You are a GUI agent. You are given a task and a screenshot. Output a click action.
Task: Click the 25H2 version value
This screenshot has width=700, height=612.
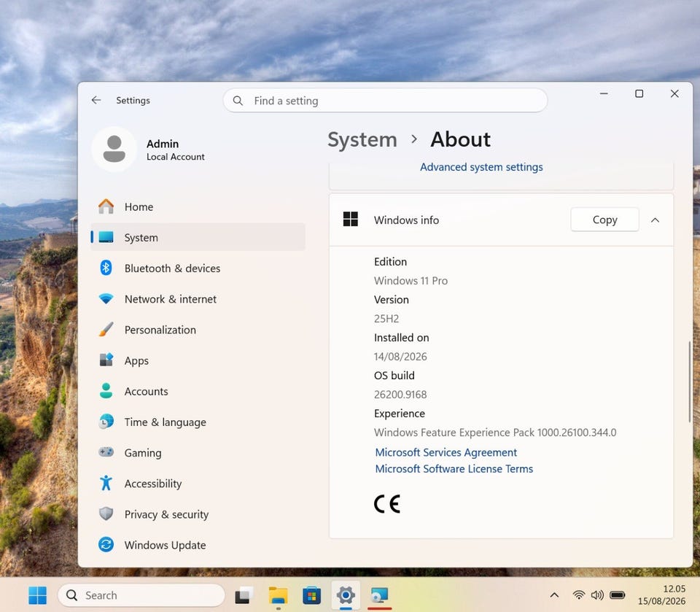[x=386, y=319]
